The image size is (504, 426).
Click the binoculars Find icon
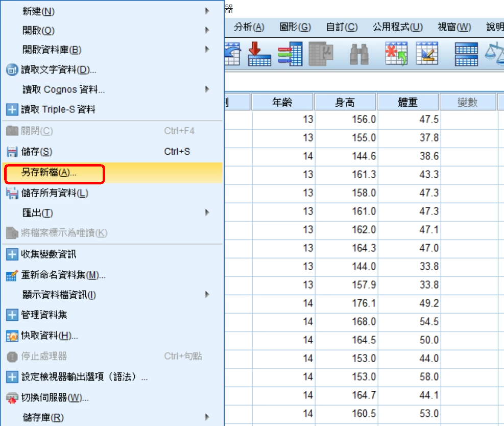coord(359,54)
